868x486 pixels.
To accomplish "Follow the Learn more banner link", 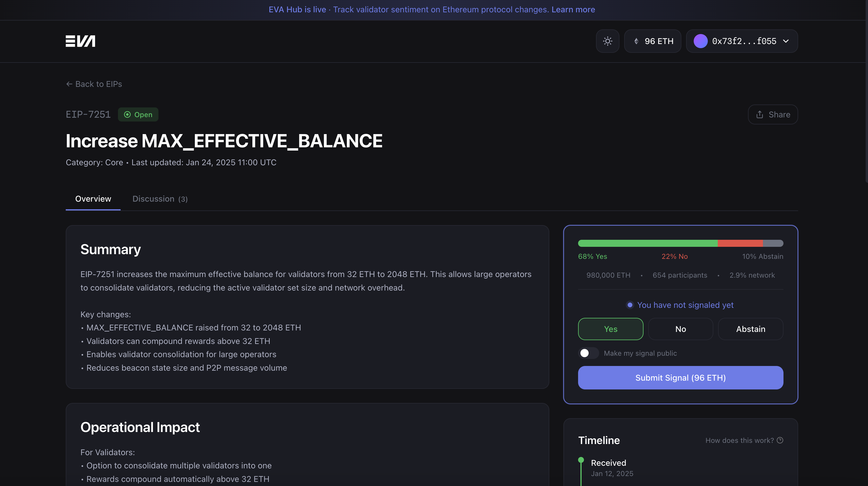I will (573, 9).
